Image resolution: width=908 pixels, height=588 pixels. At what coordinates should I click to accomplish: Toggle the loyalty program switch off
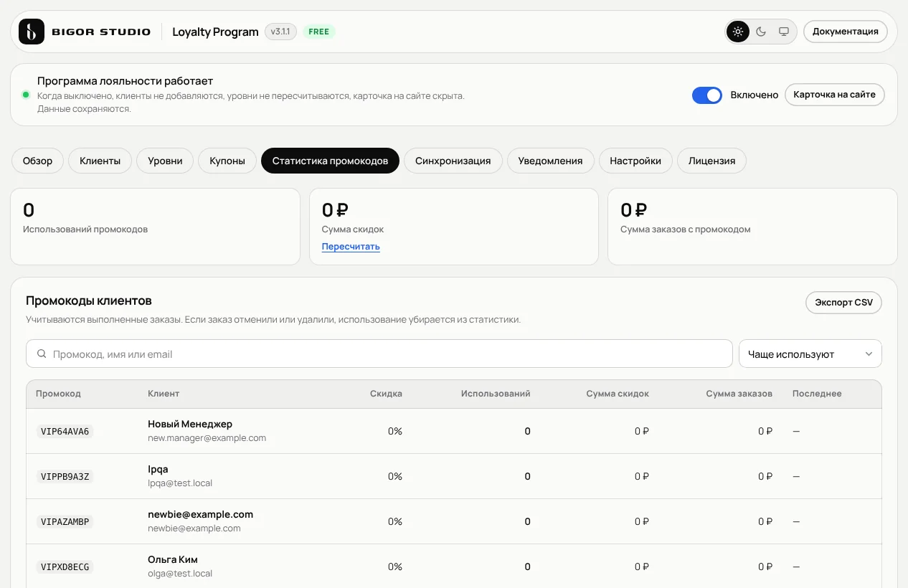click(x=707, y=95)
